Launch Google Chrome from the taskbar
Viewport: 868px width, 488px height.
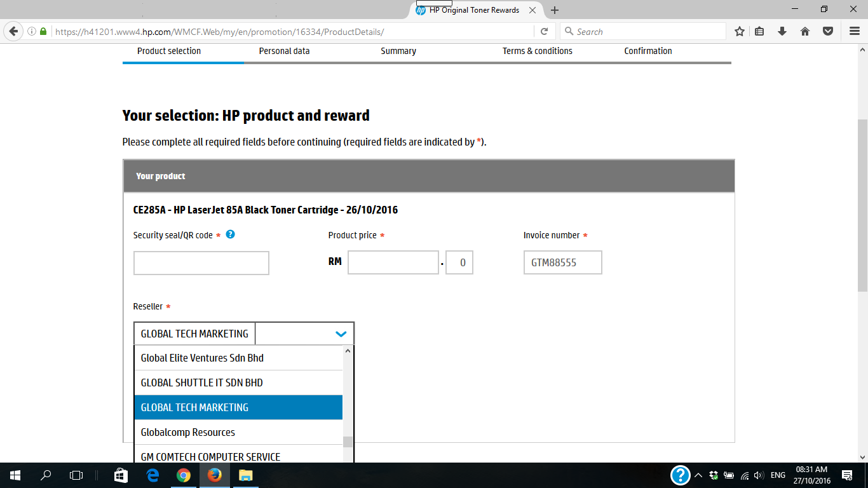(184, 475)
